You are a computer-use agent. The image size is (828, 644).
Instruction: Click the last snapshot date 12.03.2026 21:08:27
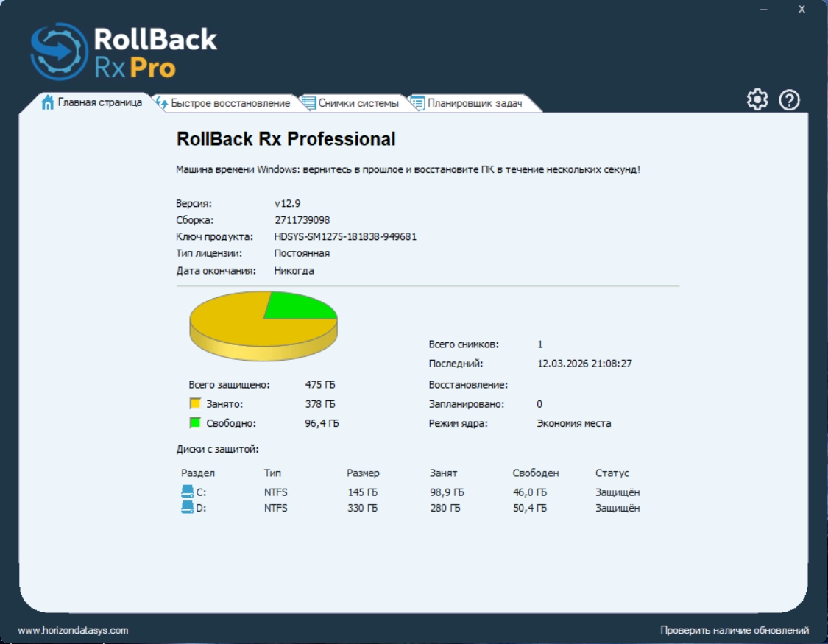pyautogui.click(x=584, y=363)
